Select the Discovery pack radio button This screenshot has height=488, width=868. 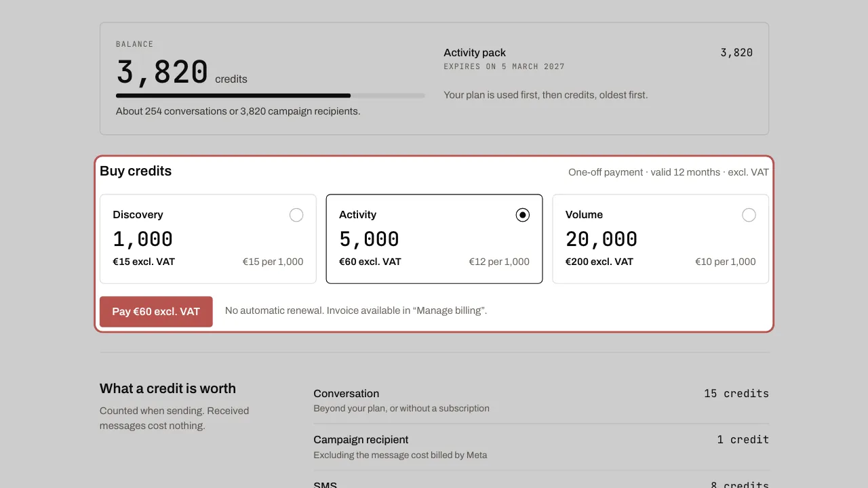click(x=296, y=215)
